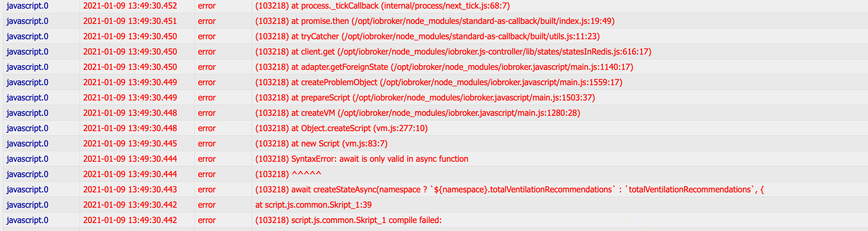Click the 'at script.js.common.Skript_1:39' log entry
Viewport: 868px width, 231px height.
click(313, 205)
